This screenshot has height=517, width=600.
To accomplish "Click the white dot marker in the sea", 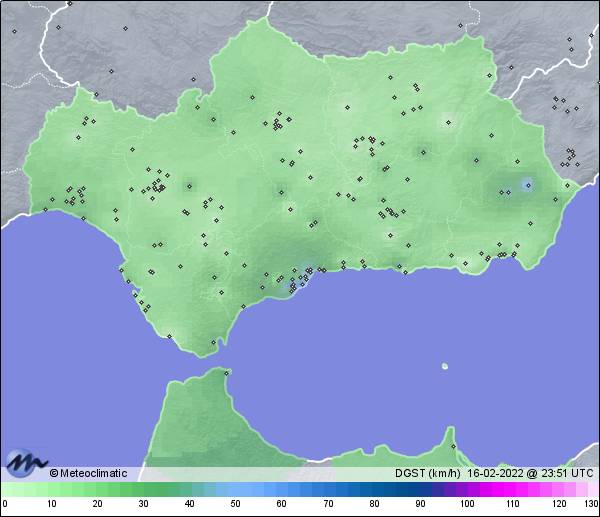I will tap(444, 366).
